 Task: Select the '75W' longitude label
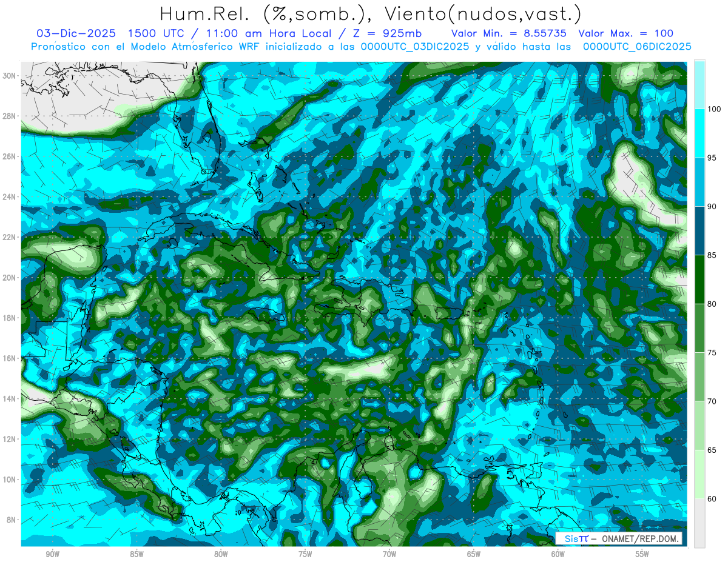(x=305, y=555)
